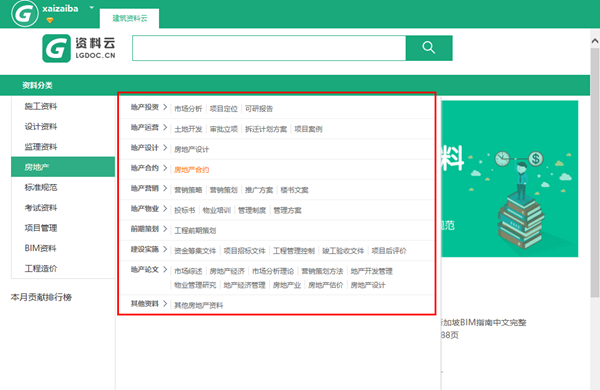Open the 项目定位 link
This screenshot has width=600, height=390.
[223, 109]
